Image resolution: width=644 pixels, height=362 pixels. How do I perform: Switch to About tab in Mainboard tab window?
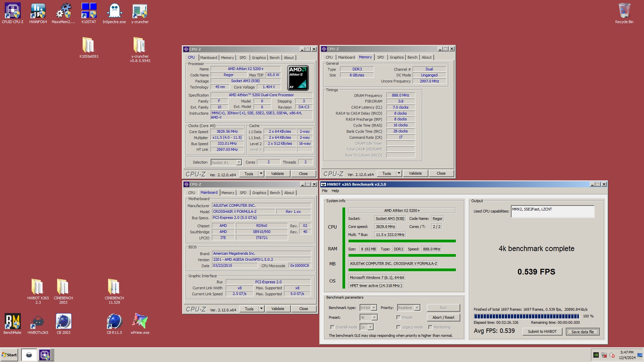[x=289, y=193]
